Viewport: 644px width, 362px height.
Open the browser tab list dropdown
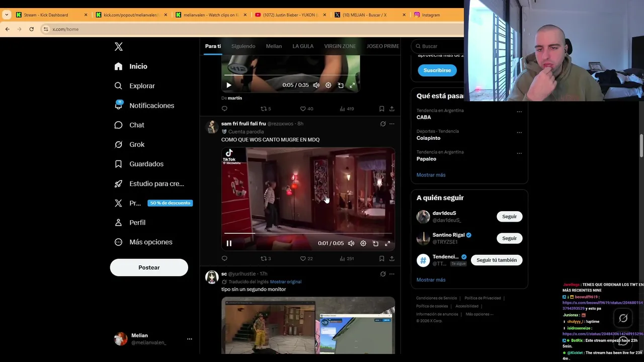(x=7, y=15)
